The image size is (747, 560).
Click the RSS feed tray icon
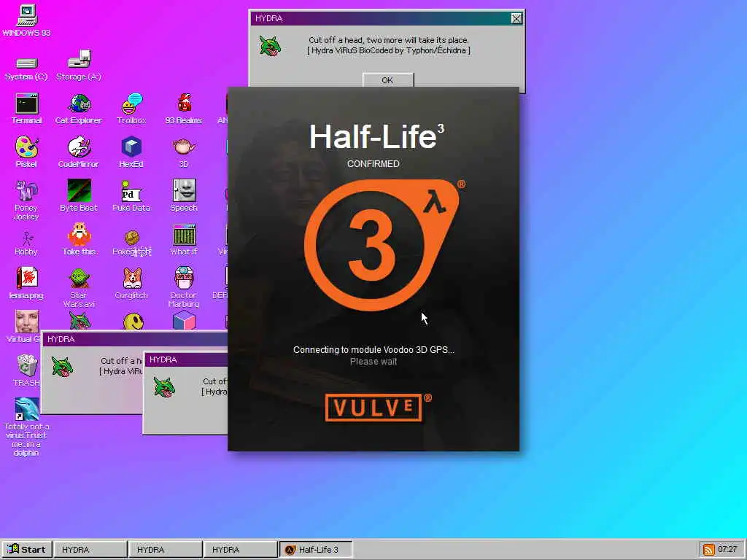pos(709,550)
